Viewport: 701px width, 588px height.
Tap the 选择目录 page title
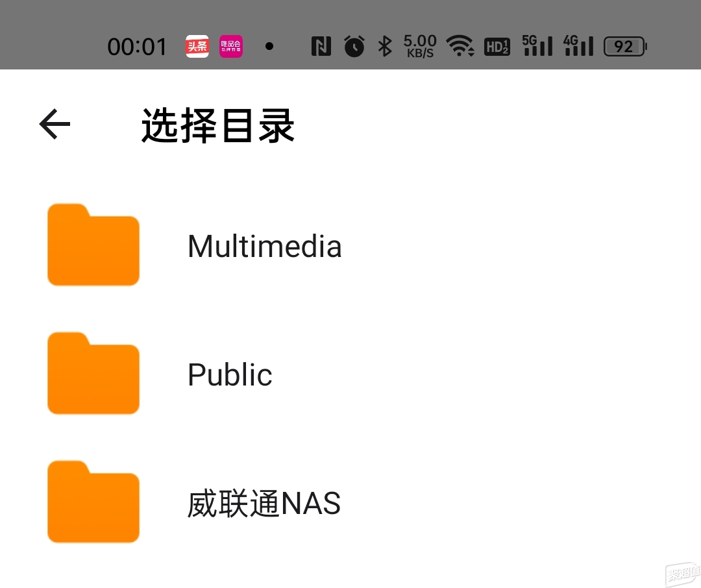pyautogui.click(x=217, y=126)
